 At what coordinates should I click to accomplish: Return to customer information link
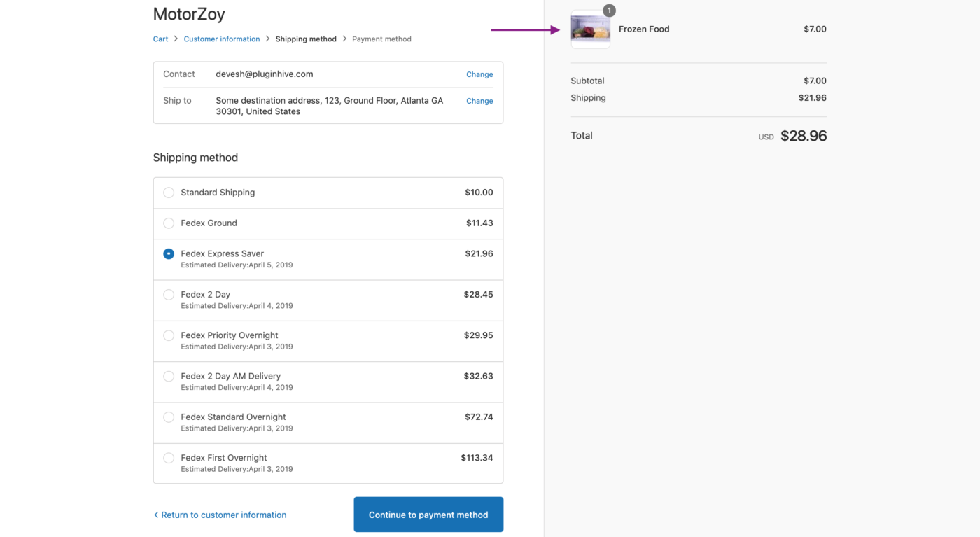tap(220, 515)
